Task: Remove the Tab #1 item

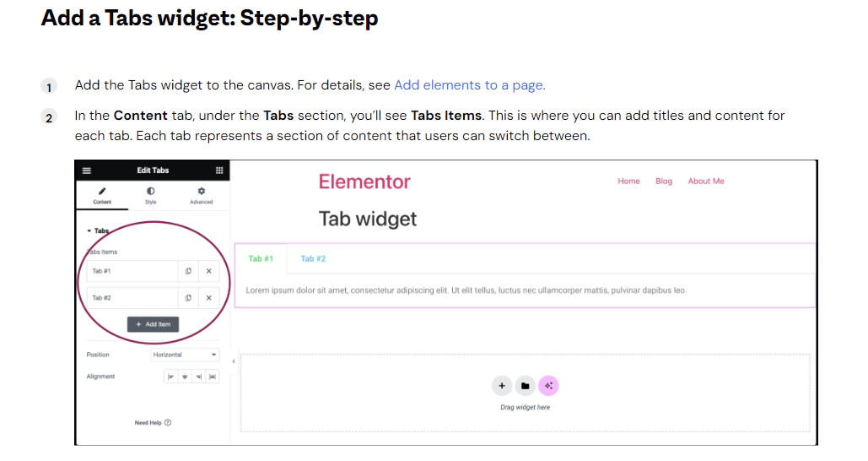Action: click(208, 271)
